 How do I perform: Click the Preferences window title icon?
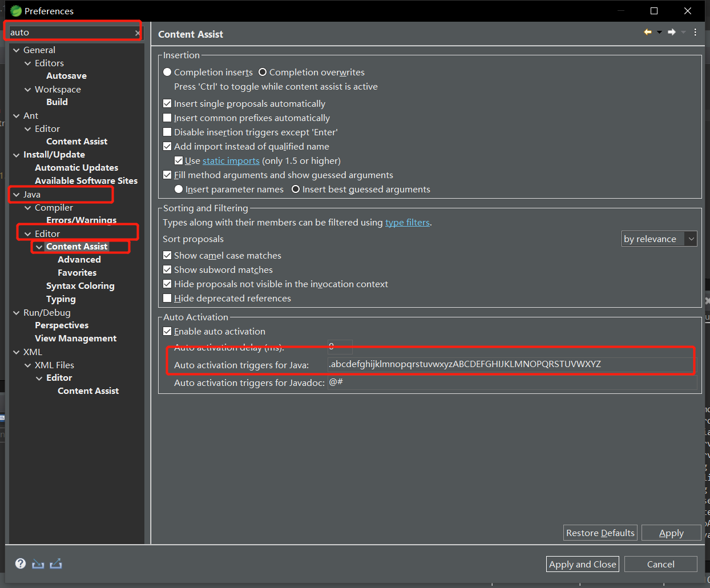16,11
